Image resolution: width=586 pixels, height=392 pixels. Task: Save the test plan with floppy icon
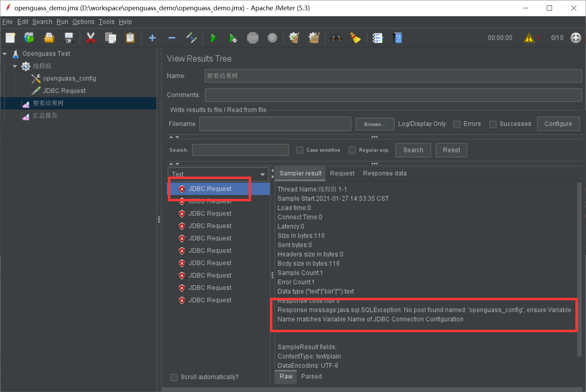tap(69, 38)
